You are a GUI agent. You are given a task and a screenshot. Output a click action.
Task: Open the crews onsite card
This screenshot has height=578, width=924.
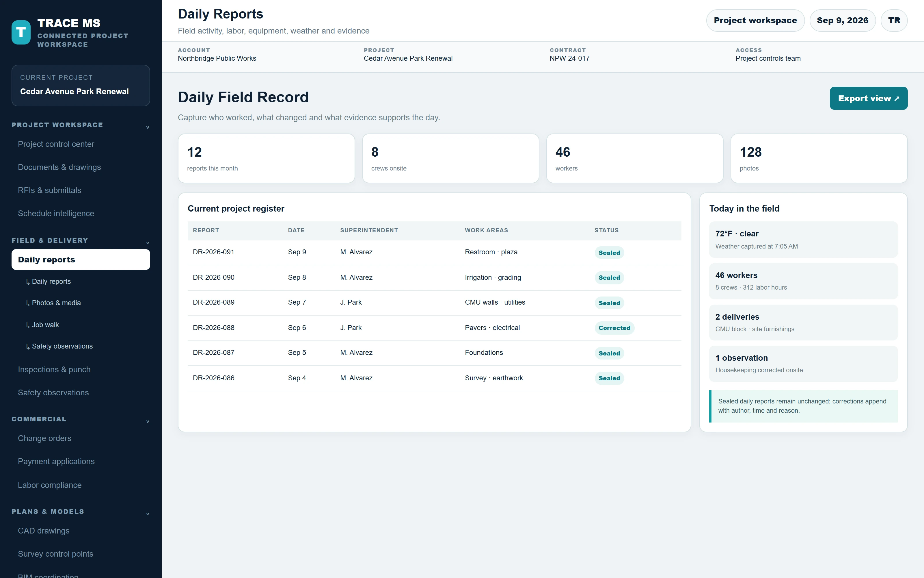(450, 158)
